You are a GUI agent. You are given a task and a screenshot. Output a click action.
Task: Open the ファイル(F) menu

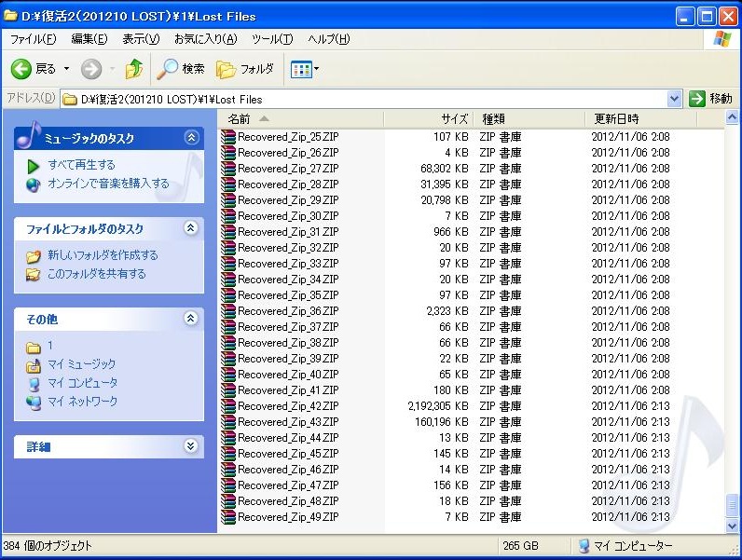[33, 39]
